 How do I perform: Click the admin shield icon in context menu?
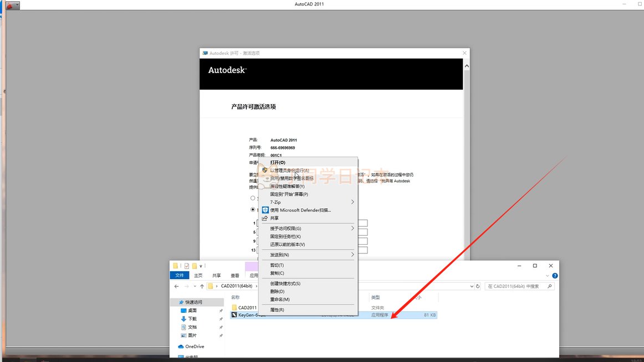265,170
